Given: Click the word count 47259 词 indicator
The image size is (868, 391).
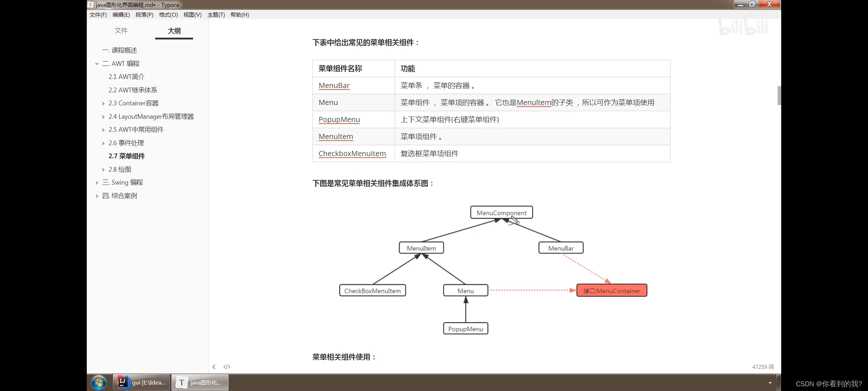Looking at the screenshot, I should click(x=763, y=367).
